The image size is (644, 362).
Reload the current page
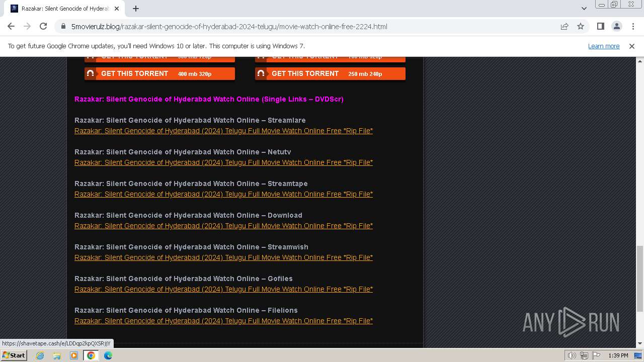click(43, 26)
